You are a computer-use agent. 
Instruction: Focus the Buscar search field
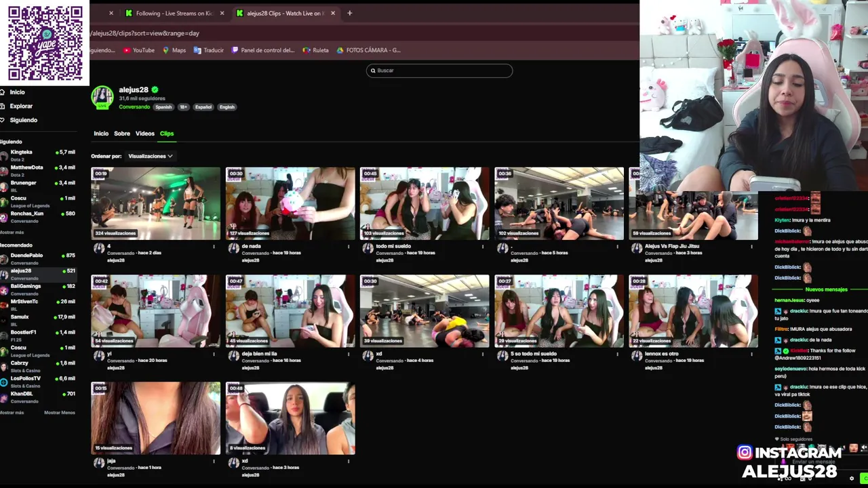tap(439, 70)
